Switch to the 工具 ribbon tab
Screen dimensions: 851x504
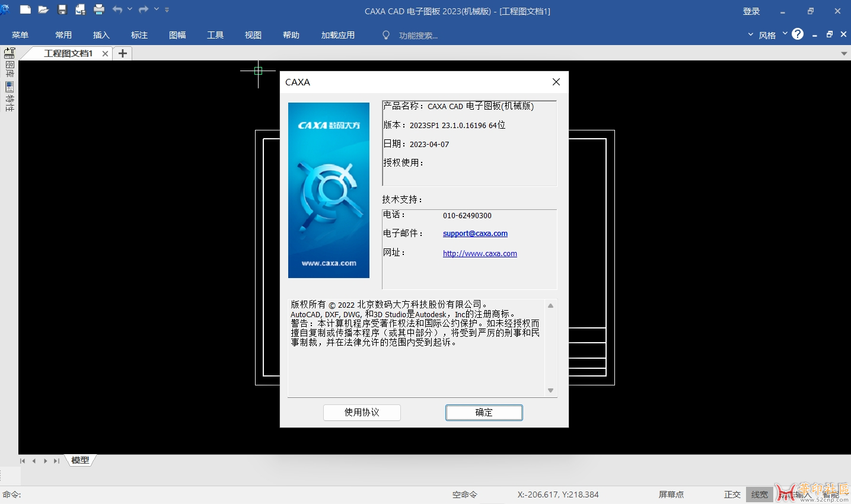215,35
